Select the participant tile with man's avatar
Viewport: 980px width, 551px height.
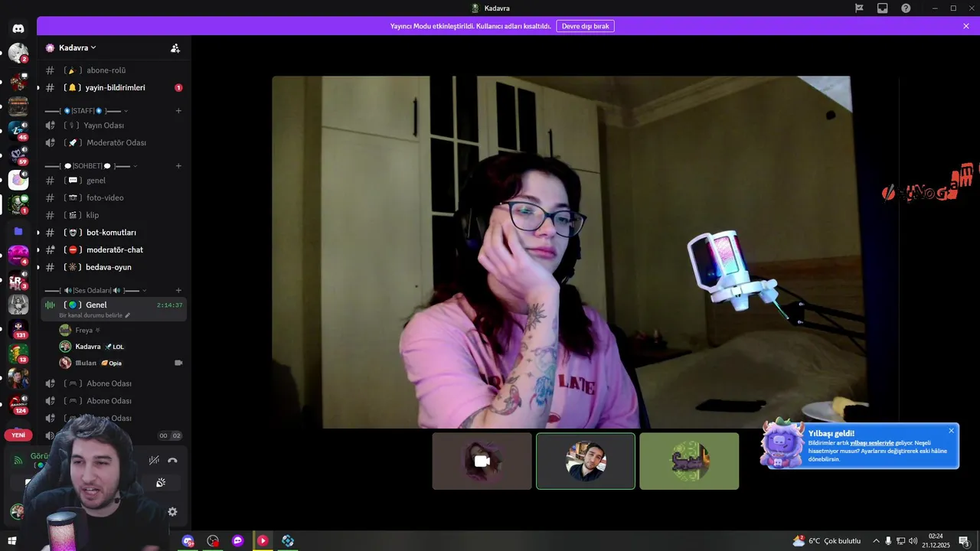coord(586,461)
